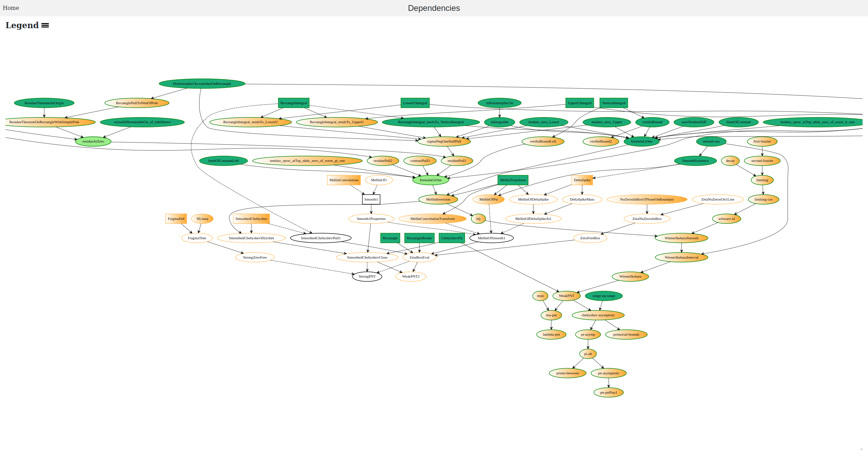This screenshot has height=468, width=868.
Task: Select RectangleIntegral_tendsTo_VerticalIntegral node
Action: (x=431, y=122)
